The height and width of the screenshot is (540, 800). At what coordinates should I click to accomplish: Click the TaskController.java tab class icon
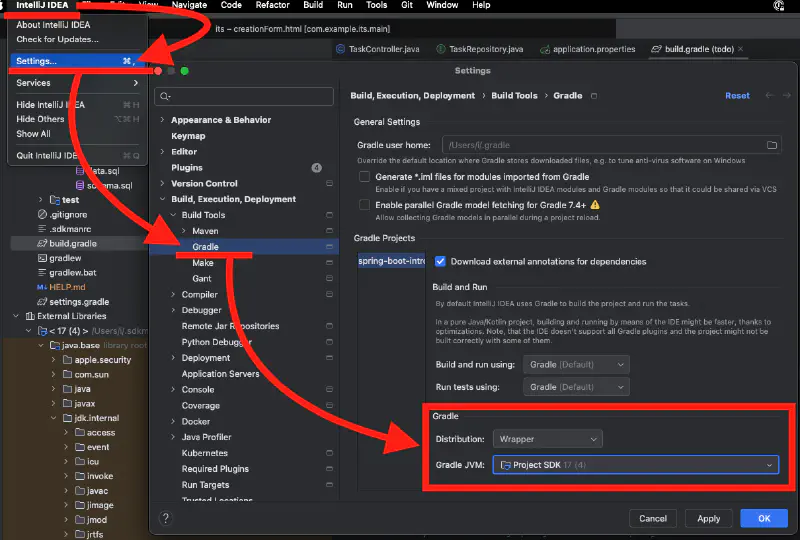click(341, 49)
